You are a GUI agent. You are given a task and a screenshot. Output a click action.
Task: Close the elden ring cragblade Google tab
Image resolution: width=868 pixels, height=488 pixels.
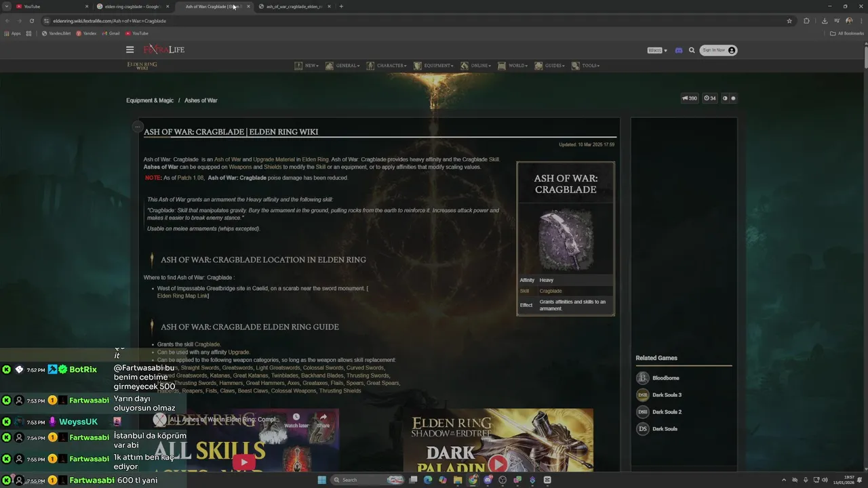[167, 6]
